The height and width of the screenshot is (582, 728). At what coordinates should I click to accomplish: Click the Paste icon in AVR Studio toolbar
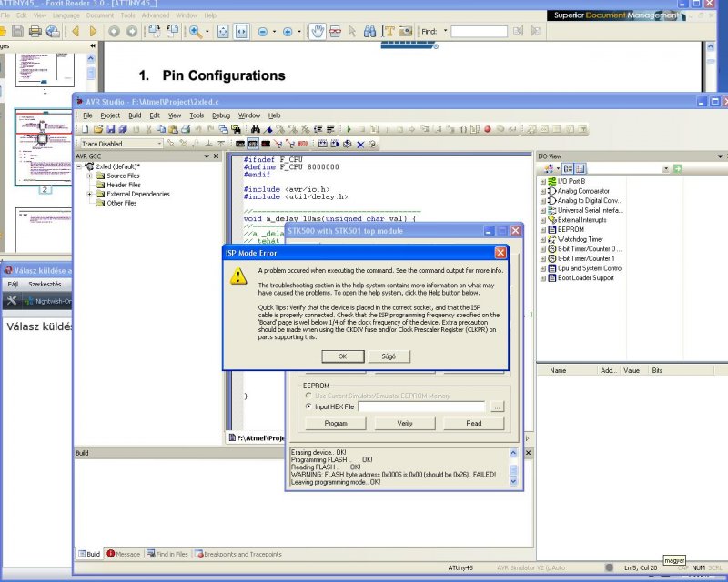(x=173, y=129)
